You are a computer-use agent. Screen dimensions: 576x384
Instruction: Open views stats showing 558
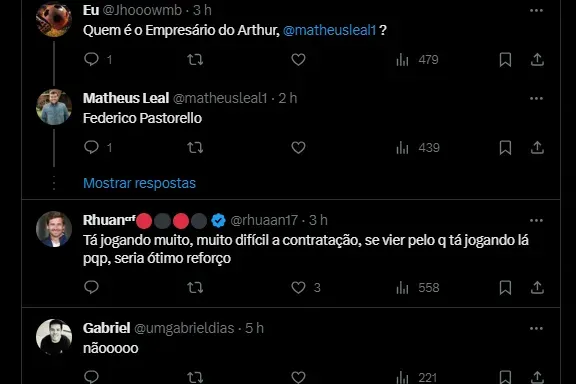pos(418,287)
